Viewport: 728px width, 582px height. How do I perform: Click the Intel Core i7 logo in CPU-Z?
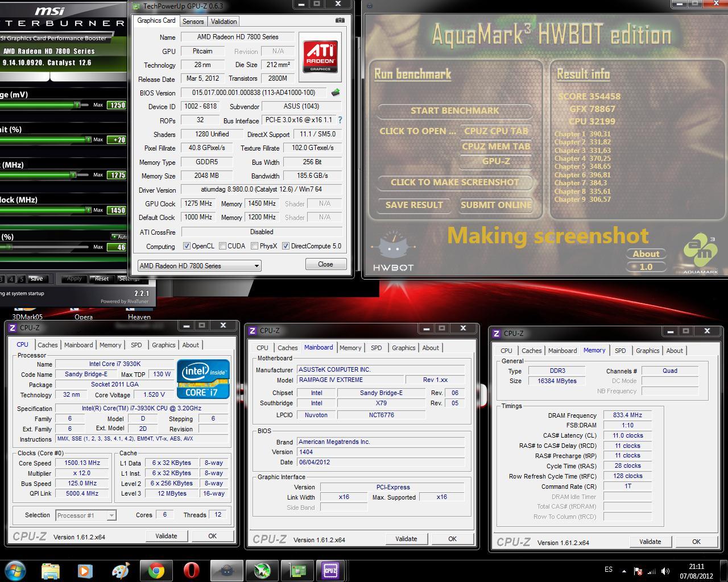tap(203, 379)
